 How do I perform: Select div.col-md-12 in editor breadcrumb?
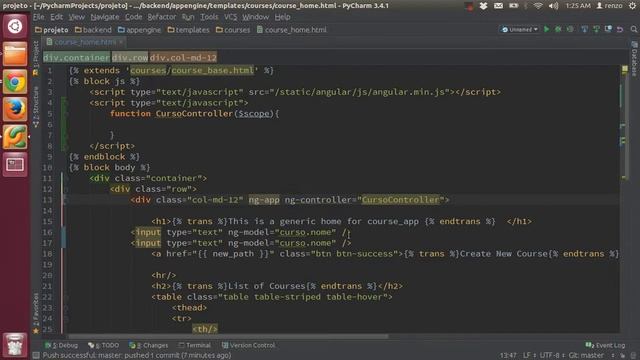(x=183, y=58)
